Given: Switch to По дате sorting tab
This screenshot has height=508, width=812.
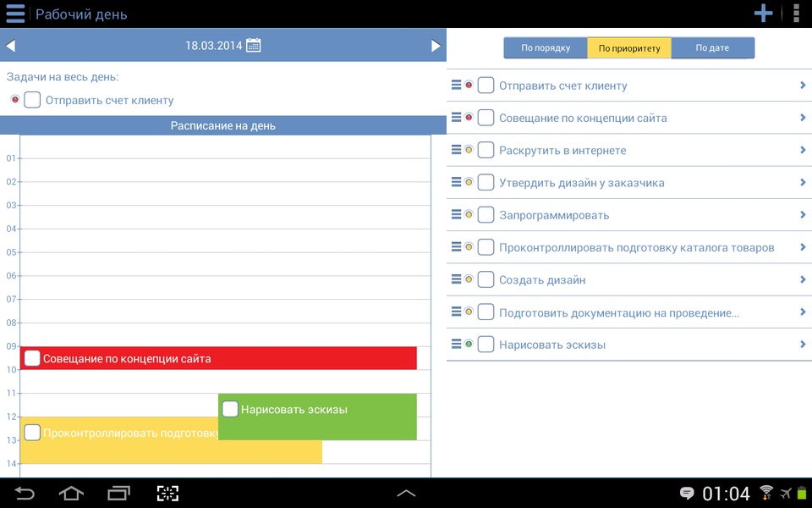Looking at the screenshot, I should (712, 47).
